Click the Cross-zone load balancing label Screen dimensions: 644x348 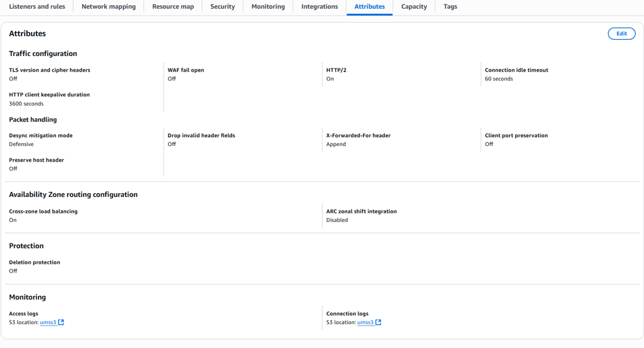43,211
